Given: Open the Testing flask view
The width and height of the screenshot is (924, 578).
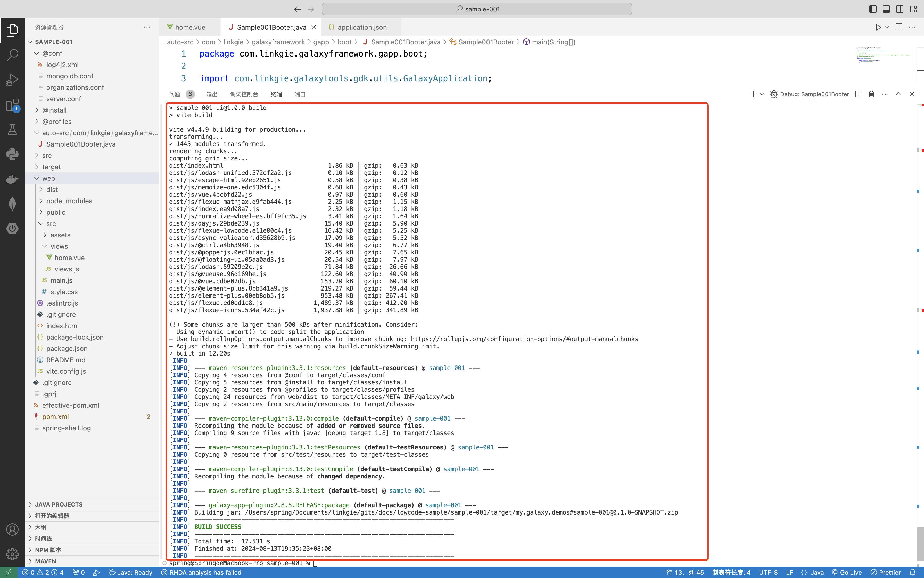Looking at the screenshot, I should (12, 130).
